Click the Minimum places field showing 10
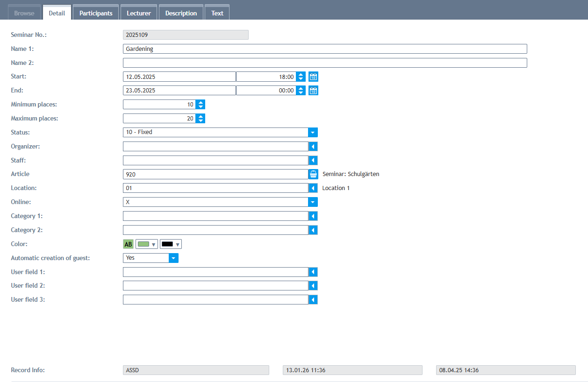Image resolution: width=588 pixels, height=382 pixels. coord(159,105)
